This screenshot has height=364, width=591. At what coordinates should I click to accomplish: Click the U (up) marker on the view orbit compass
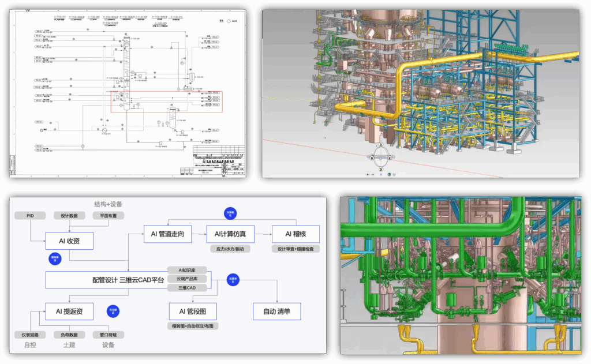381,145
